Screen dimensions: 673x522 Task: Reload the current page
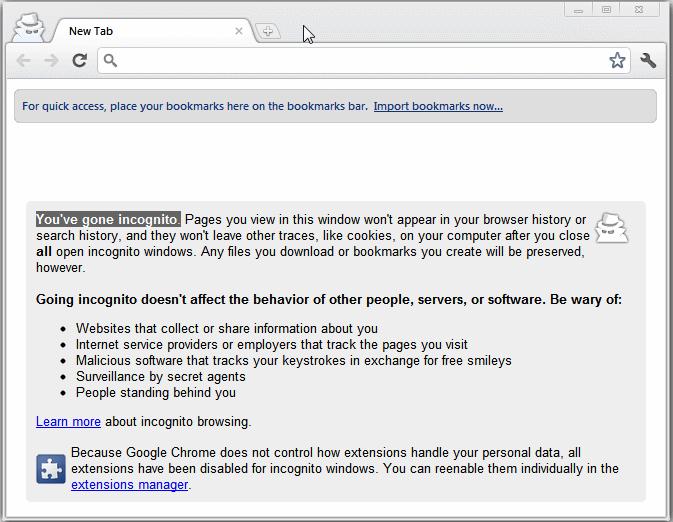(80, 61)
